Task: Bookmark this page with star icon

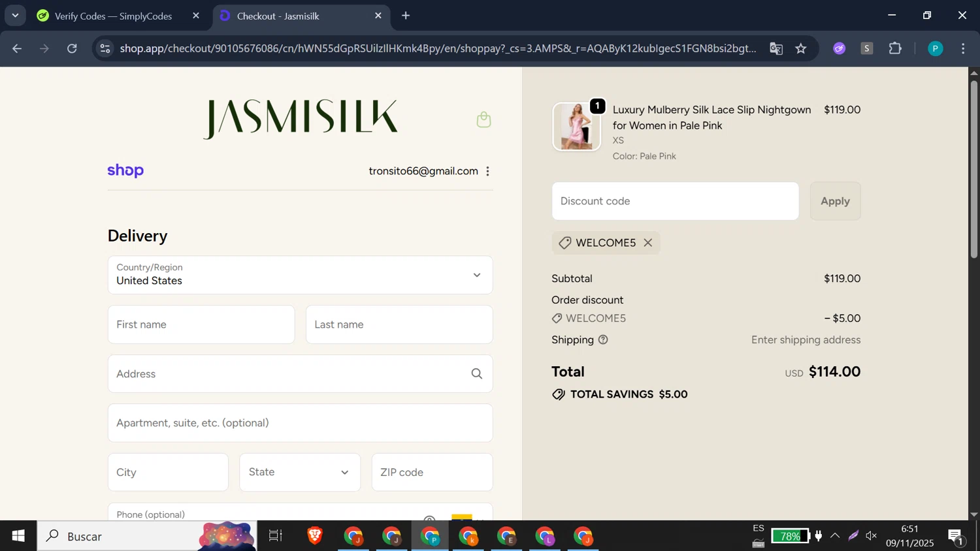Action: point(801,48)
